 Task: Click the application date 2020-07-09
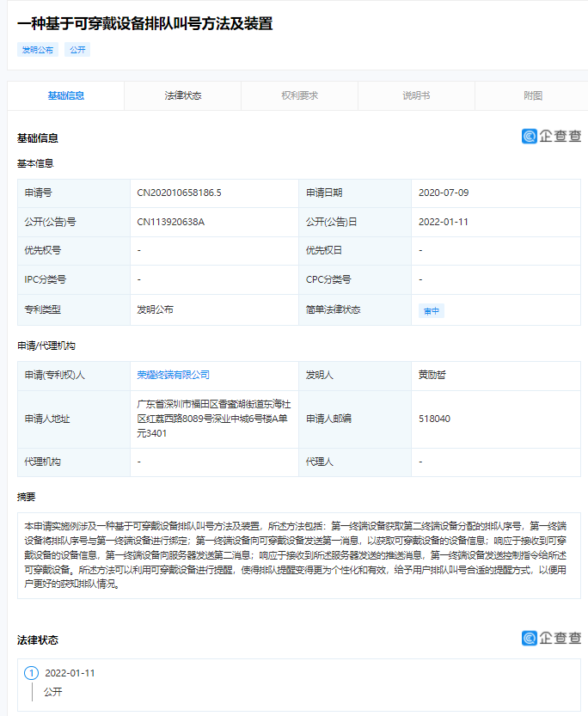444,193
